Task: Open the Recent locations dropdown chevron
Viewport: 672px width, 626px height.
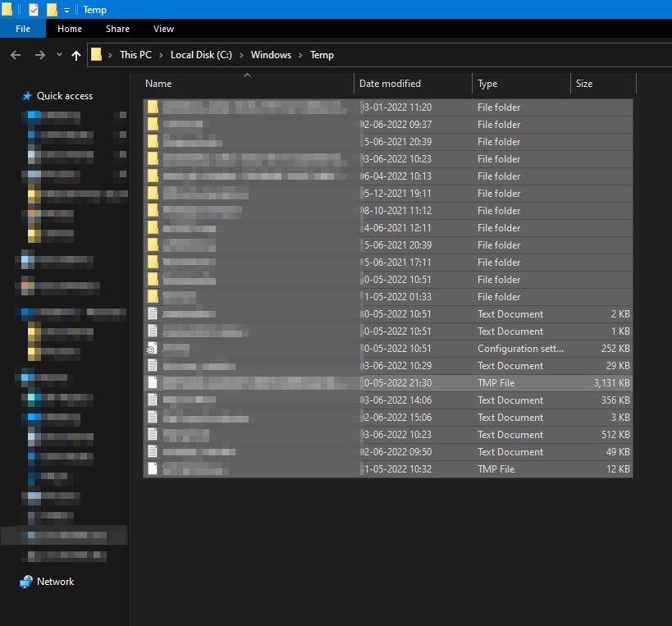Action: [x=59, y=55]
